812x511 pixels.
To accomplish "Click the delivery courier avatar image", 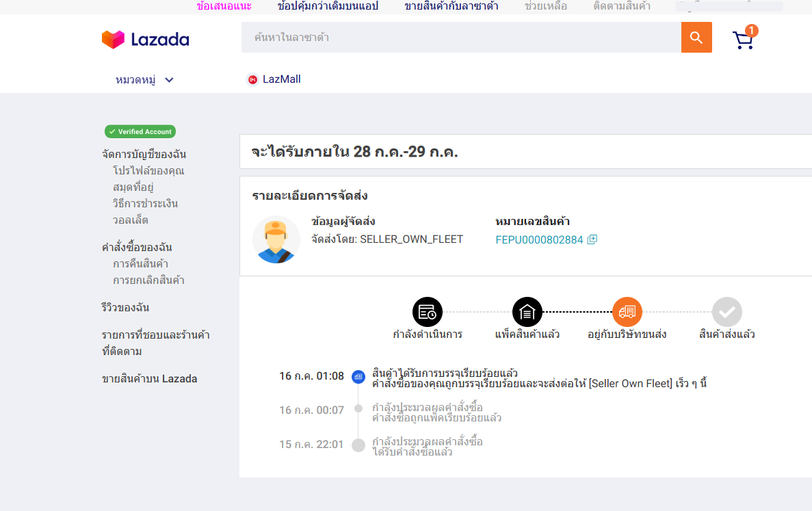I will pos(276,239).
